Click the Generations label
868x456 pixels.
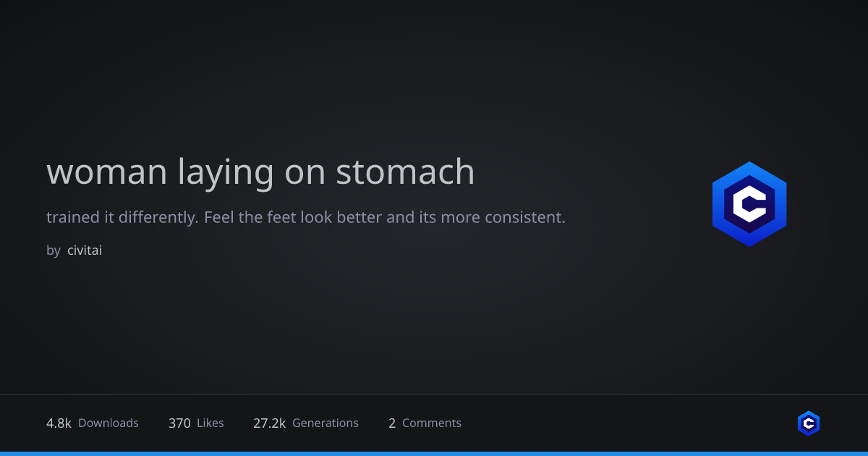tap(325, 423)
